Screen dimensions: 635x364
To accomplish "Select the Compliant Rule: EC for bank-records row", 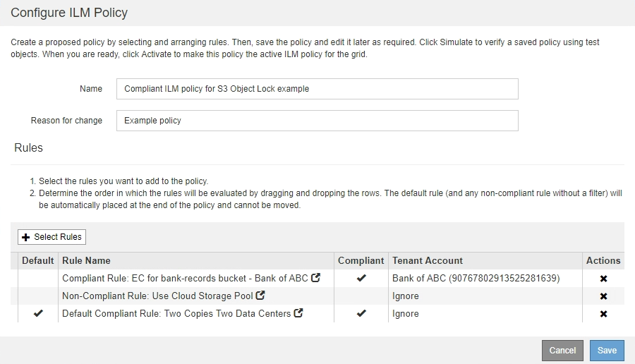I will [185, 279].
